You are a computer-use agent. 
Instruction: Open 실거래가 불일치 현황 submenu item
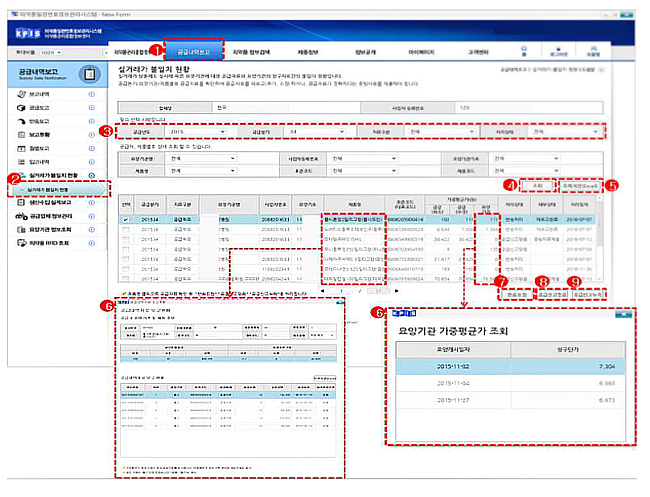(x=59, y=189)
